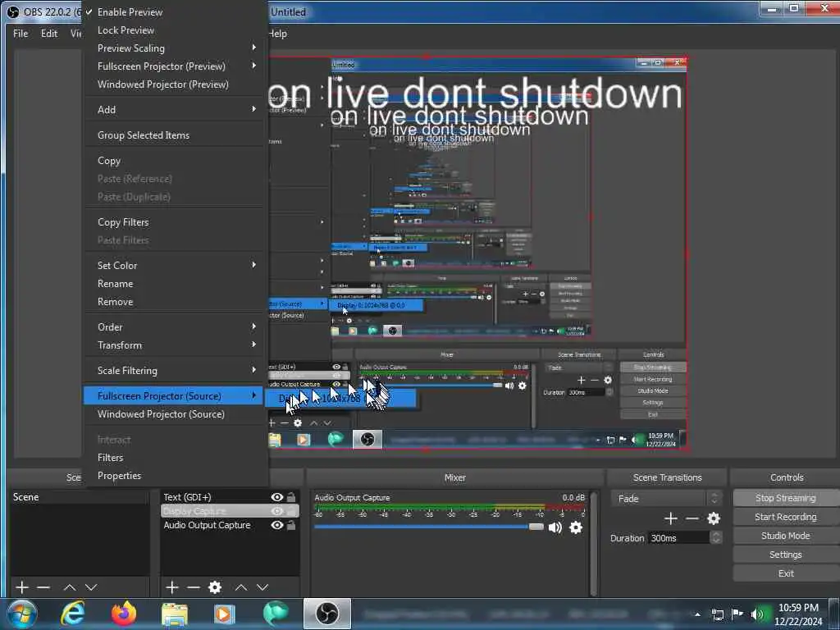Move source up with arrow icon
The image size is (840, 630).
[x=241, y=587]
